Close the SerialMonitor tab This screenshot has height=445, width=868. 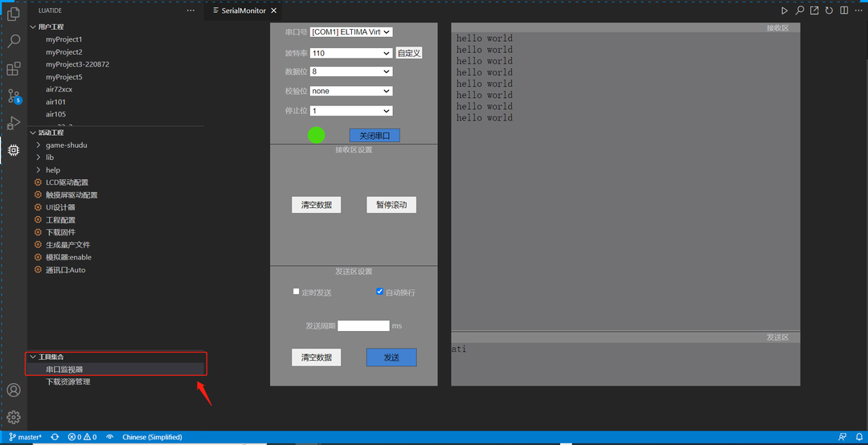(x=274, y=10)
